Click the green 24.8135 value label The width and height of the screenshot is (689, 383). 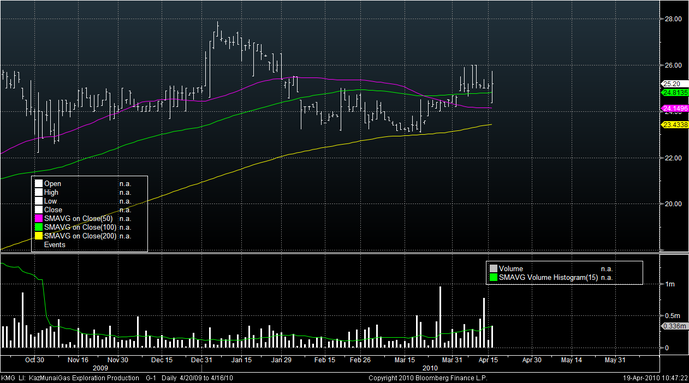(x=675, y=93)
